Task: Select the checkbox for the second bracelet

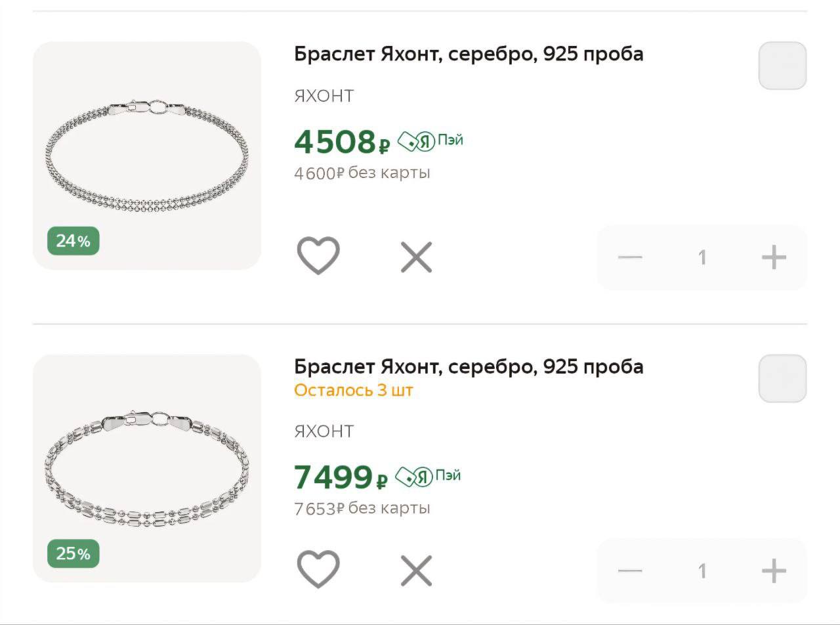Action: (x=782, y=379)
